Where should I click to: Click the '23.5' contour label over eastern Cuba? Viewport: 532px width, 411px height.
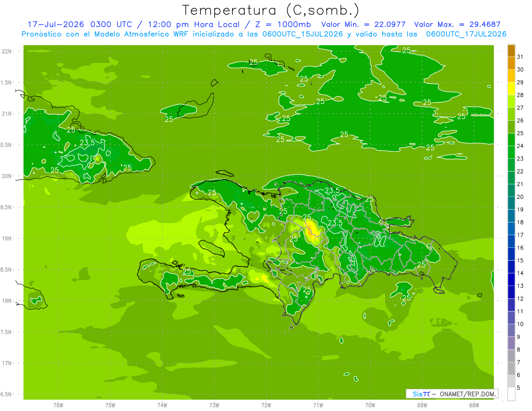point(87,143)
